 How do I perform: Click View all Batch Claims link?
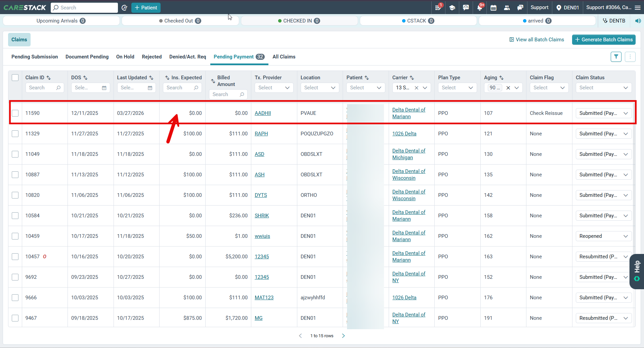pyautogui.click(x=536, y=40)
